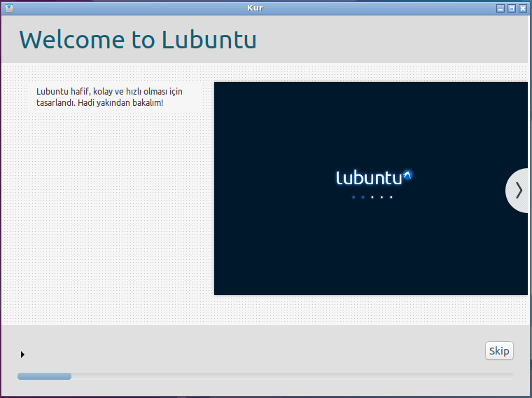Screen dimensions: 532x398
Task: Click the Turkish slideshow description text box
Action: [x=115, y=97]
